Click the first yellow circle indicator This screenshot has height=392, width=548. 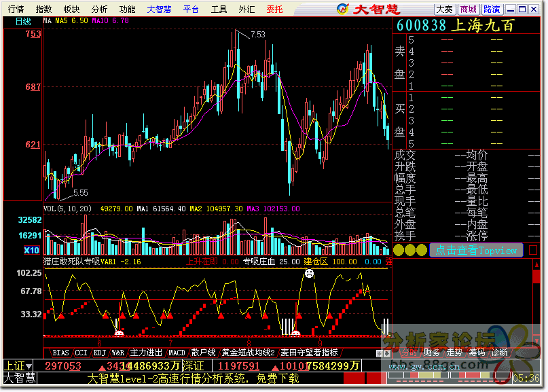tap(399, 250)
